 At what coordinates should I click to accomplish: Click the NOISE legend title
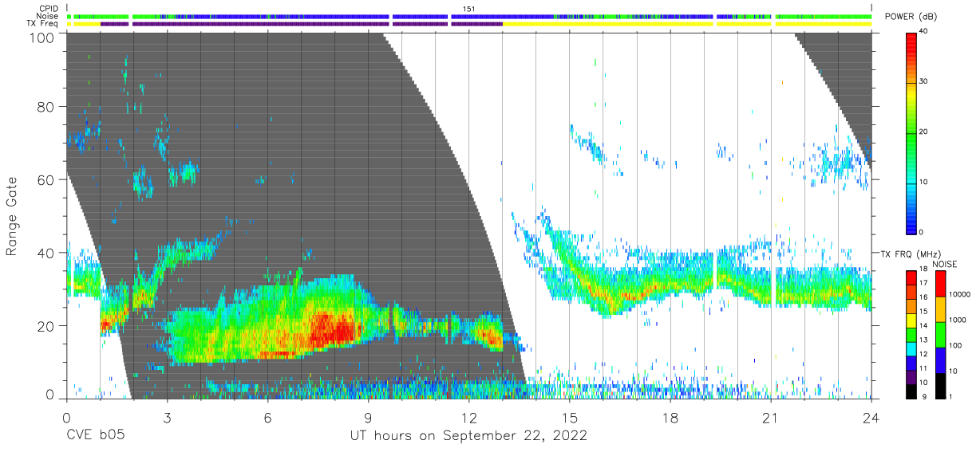click(944, 264)
